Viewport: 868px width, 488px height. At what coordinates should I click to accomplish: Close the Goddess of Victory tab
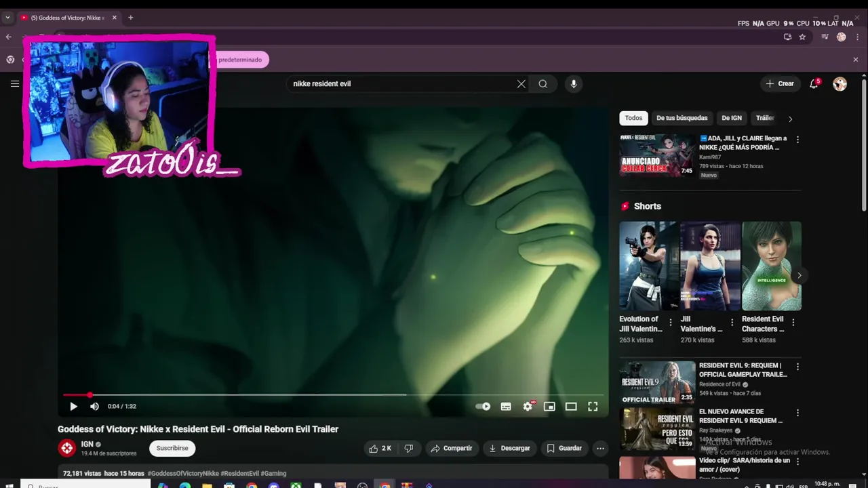[x=114, y=18]
